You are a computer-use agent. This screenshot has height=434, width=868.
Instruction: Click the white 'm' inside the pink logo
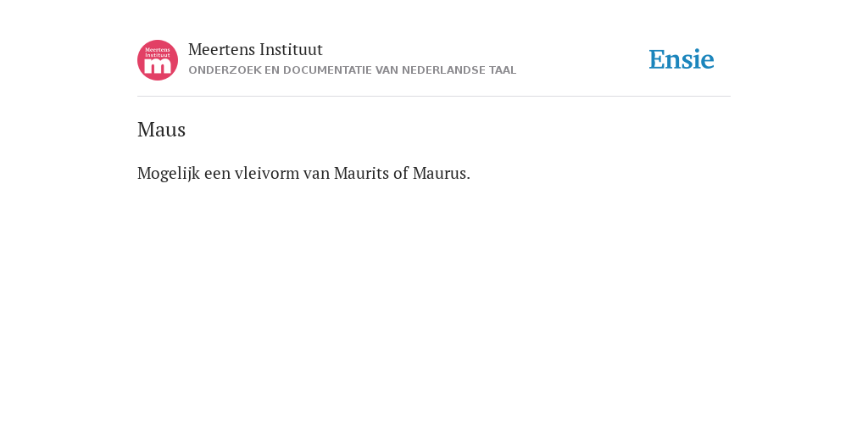pos(158,66)
